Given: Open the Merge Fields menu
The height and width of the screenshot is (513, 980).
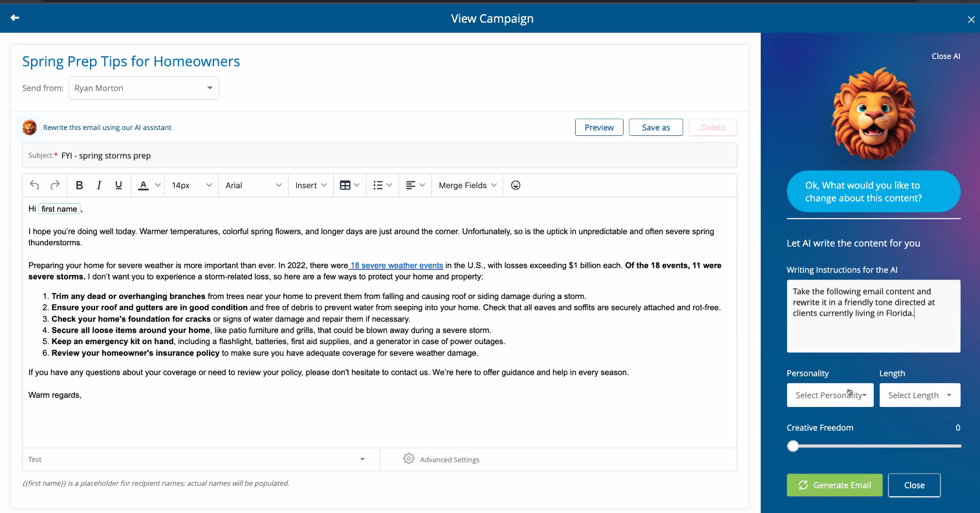Looking at the screenshot, I should pos(467,185).
